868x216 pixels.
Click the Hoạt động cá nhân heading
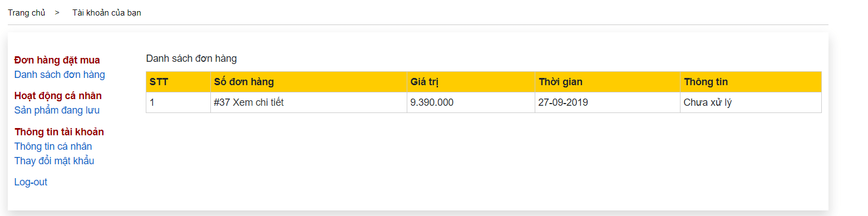[58, 96]
